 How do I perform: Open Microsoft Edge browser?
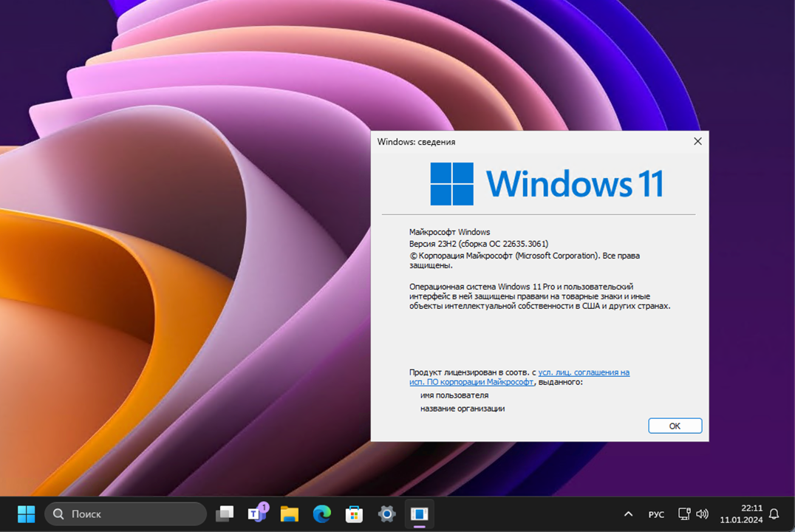tap(322, 513)
